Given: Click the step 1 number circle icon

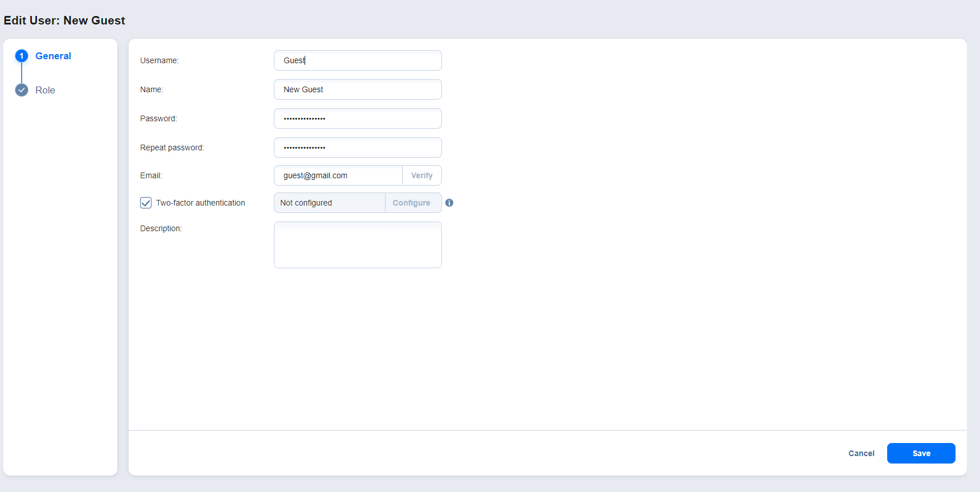Looking at the screenshot, I should coord(22,56).
